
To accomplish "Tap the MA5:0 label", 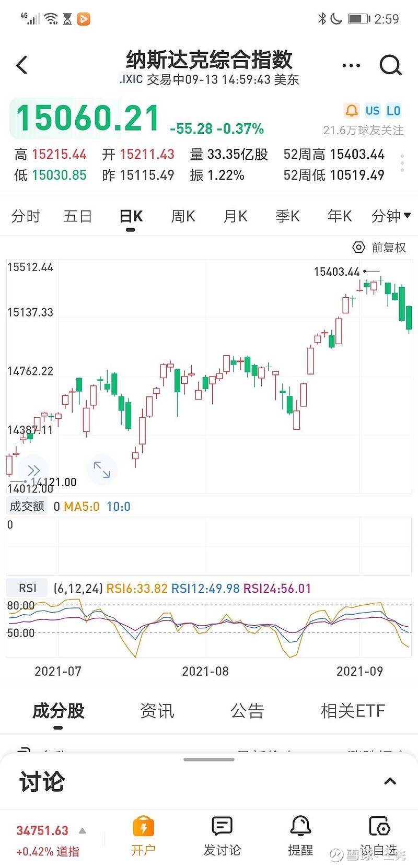I will pos(82,507).
